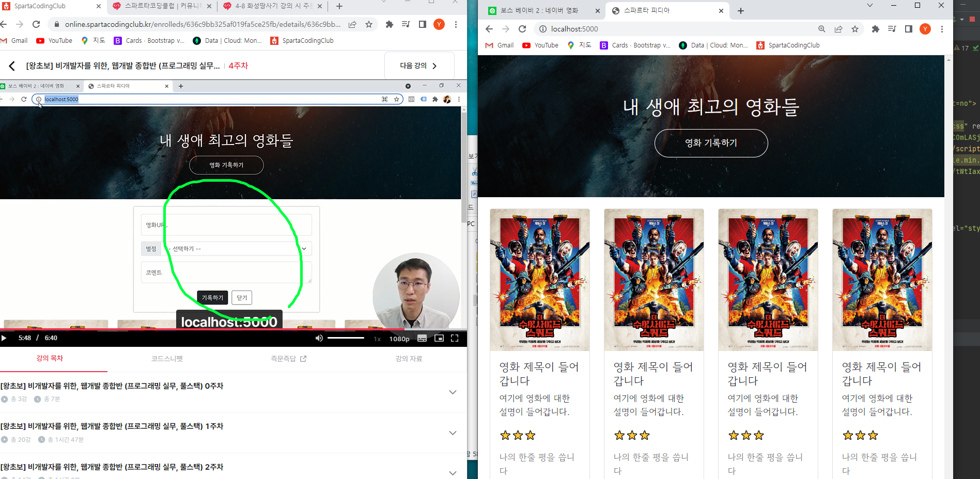Toggle the side panel icon in the right window
Viewport: 980px width, 479px height.
[909, 29]
